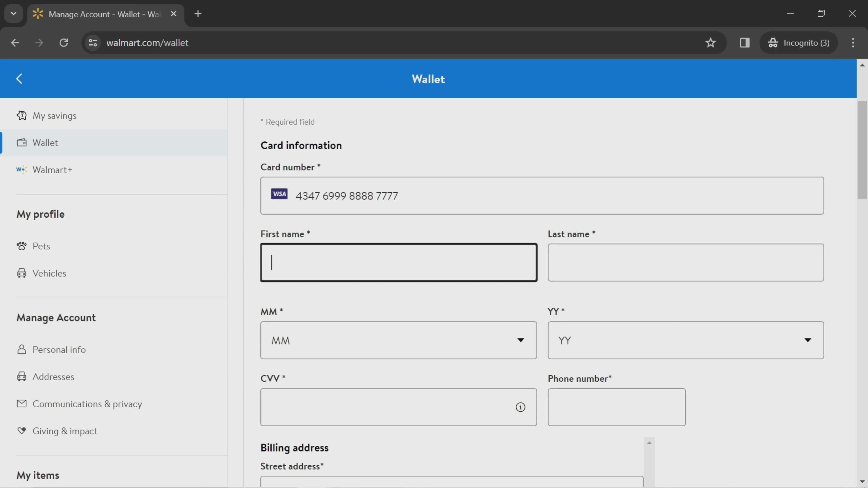Click the CVV input field
Viewport: 868px width, 488px height.
pyautogui.click(x=398, y=407)
